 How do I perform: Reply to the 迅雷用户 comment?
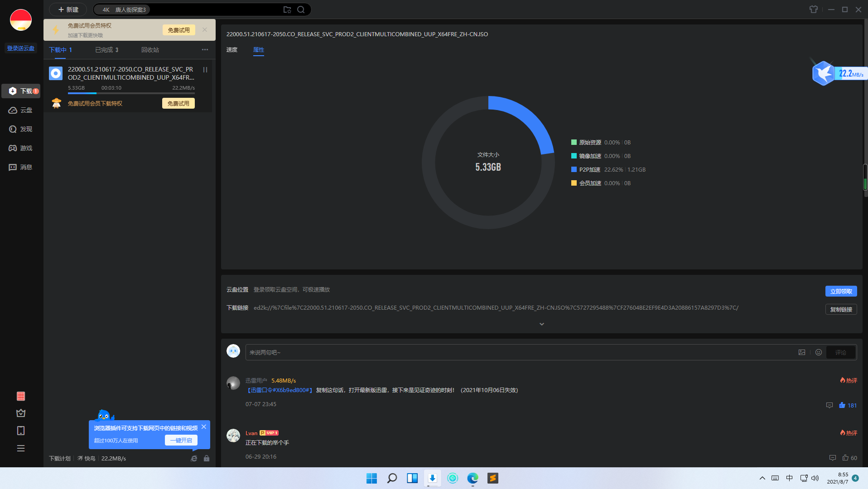[829, 405]
